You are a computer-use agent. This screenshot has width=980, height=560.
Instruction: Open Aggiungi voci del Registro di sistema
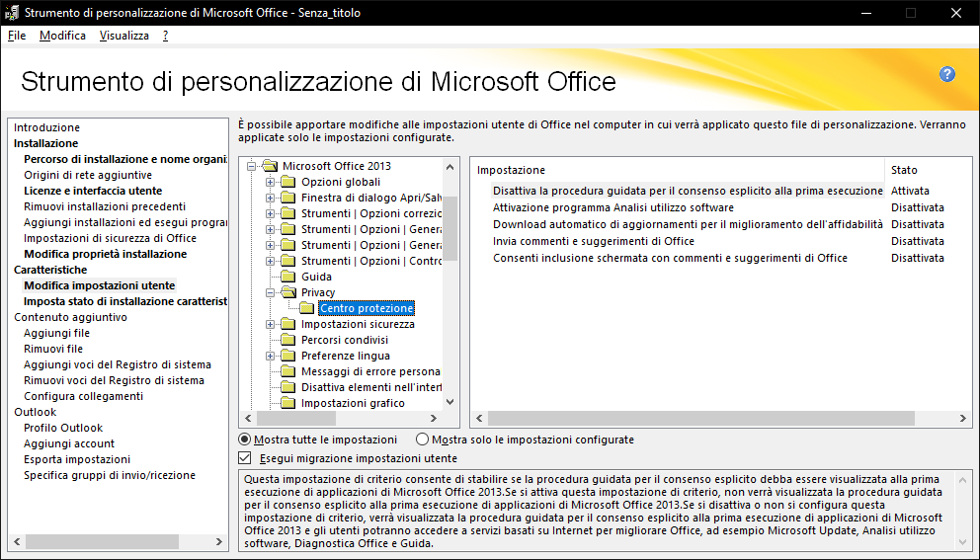[118, 364]
